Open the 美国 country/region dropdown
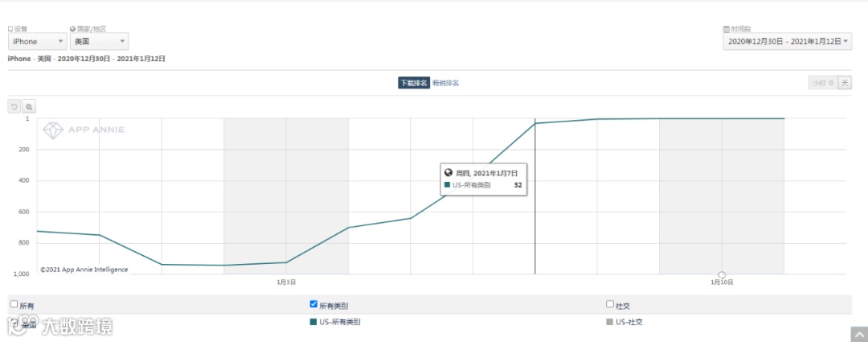 [100, 42]
